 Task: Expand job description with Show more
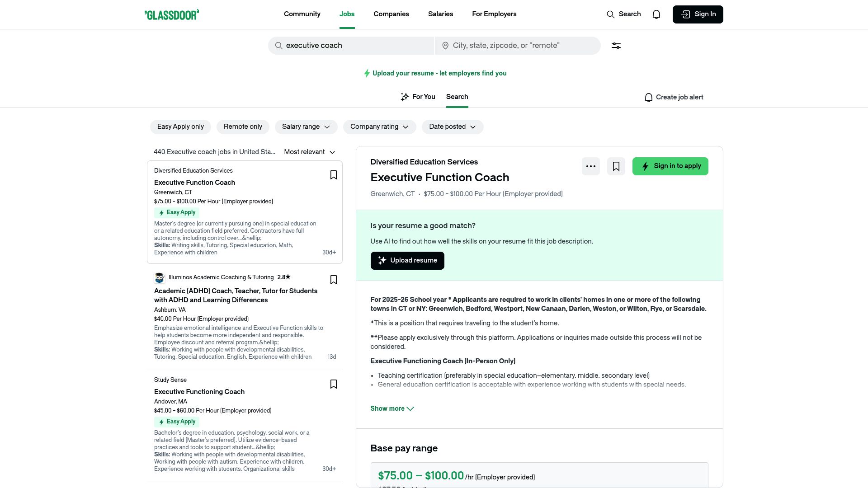pos(392,408)
